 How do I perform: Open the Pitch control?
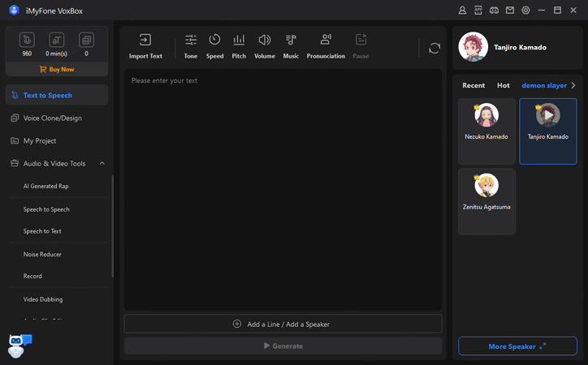[239, 46]
